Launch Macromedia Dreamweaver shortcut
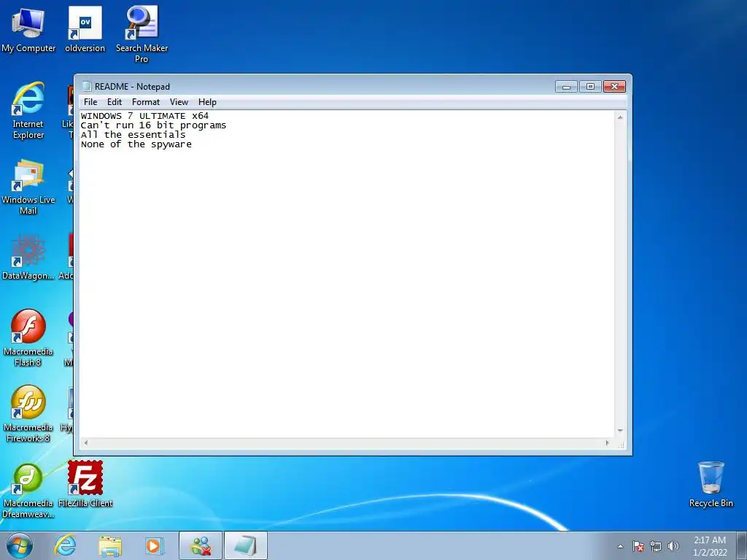The width and height of the screenshot is (747, 560). point(28,491)
